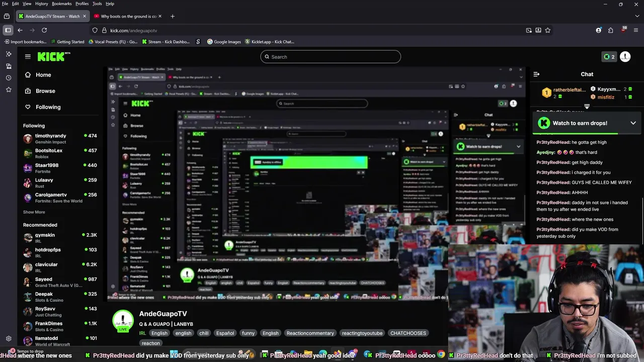
Task: Select the Reactioncommentary tag
Action: pyautogui.click(x=310, y=333)
